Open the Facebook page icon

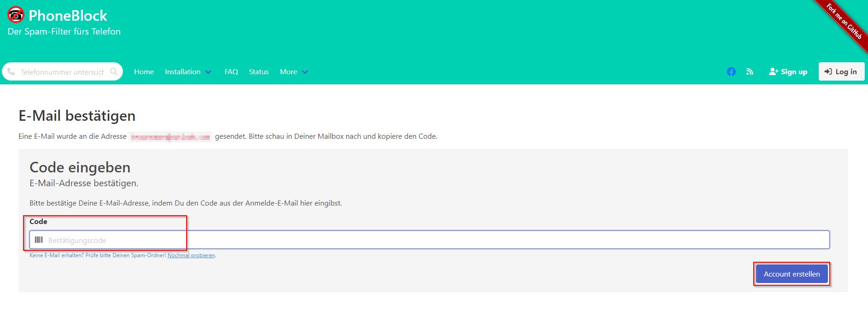tap(731, 72)
